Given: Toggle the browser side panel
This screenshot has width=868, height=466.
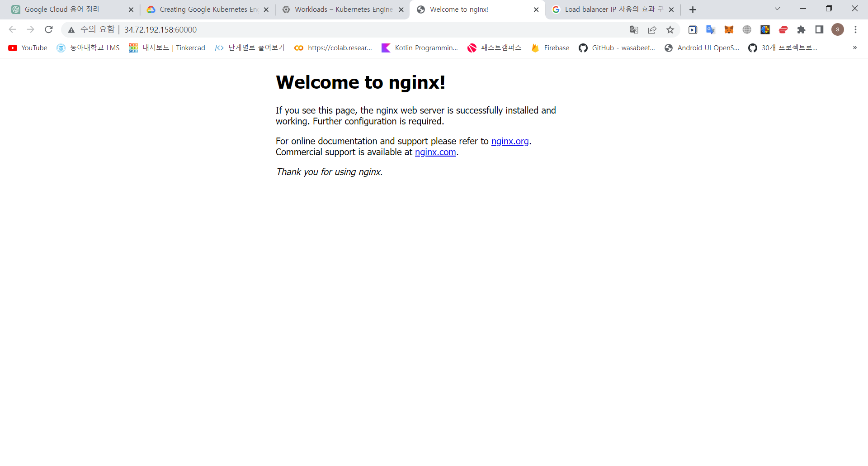Looking at the screenshot, I should pos(819,30).
